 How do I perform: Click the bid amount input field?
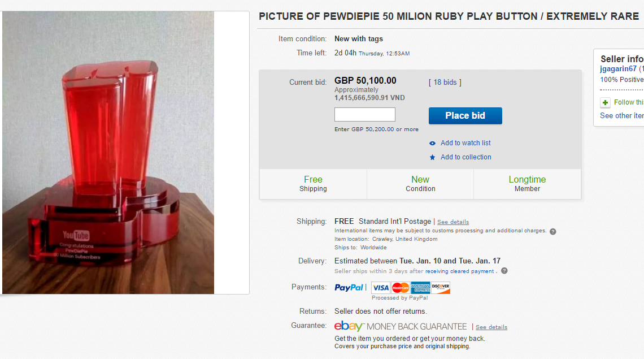(x=364, y=114)
